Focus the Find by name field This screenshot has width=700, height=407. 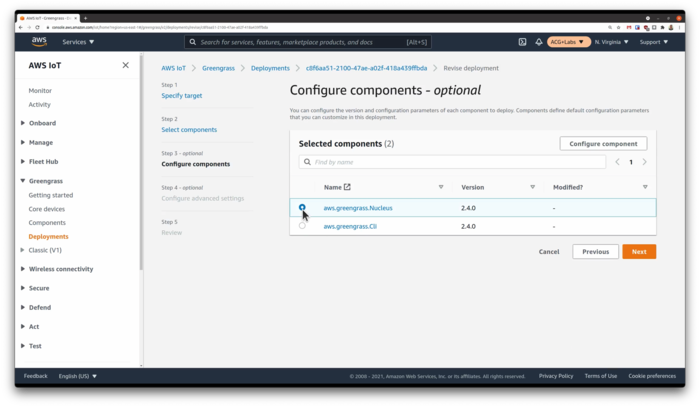[452, 162]
